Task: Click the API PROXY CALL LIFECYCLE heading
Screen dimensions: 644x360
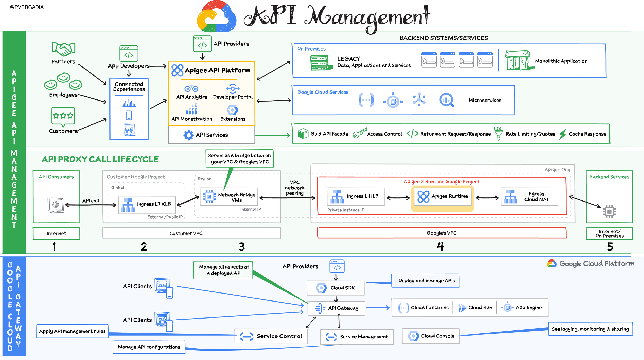Action: pyautogui.click(x=100, y=159)
